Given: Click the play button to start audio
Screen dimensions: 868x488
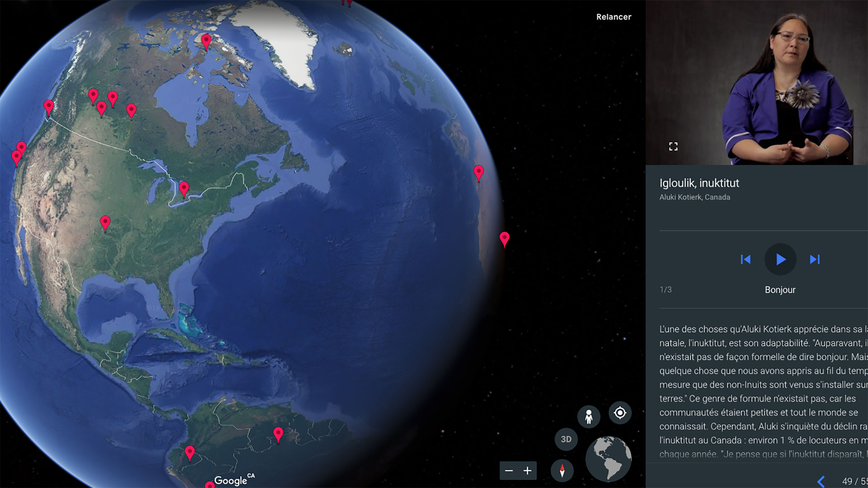Looking at the screenshot, I should pos(780,259).
